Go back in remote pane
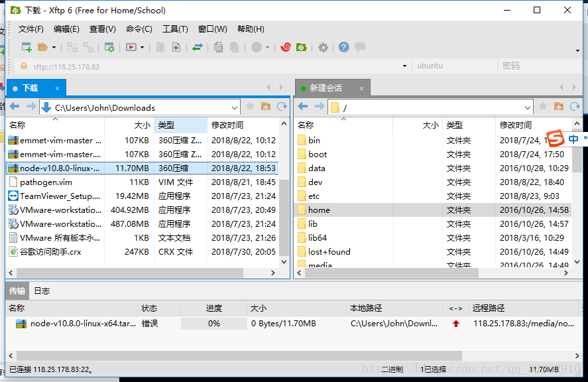 (303, 107)
